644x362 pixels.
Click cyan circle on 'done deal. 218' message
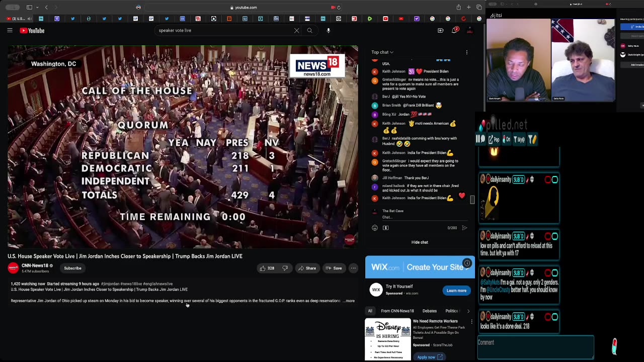[x=555, y=317]
